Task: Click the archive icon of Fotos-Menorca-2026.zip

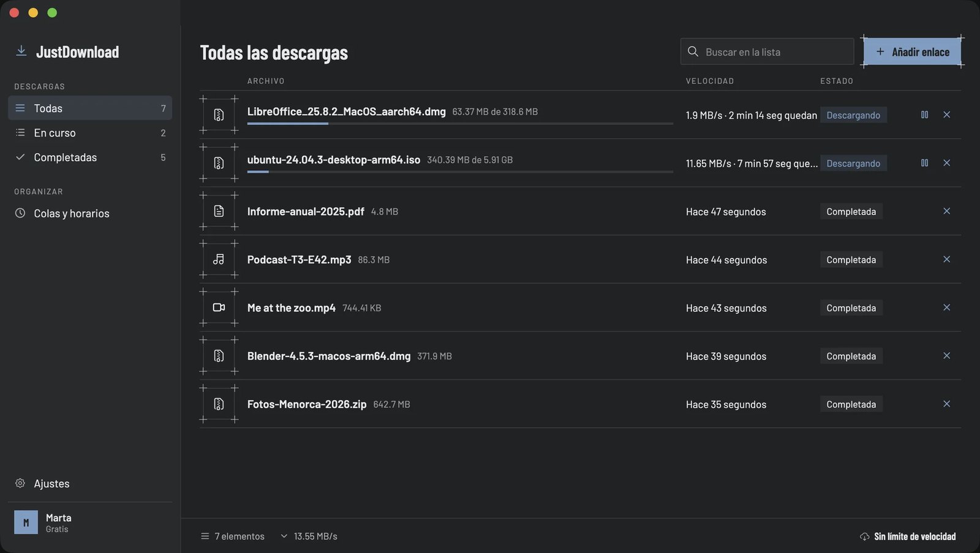Action: point(219,404)
